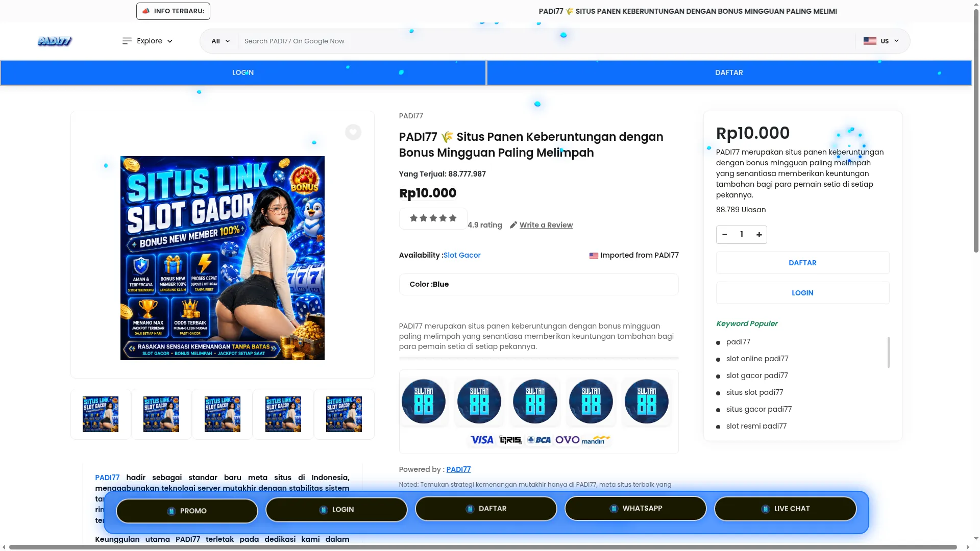This screenshot has height=551, width=980.
Task: Open the Write a Review link
Action: tap(546, 225)
